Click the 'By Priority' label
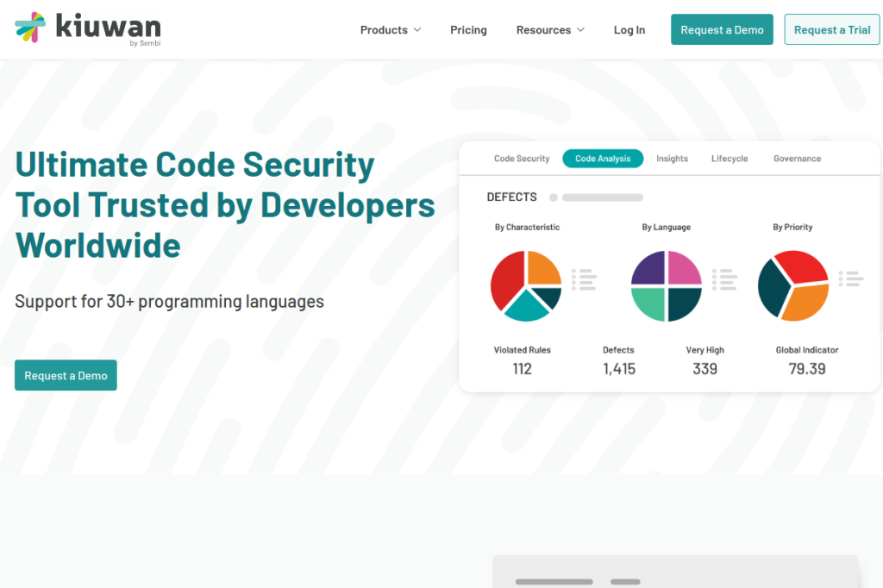This screenshot has width=883, height=588. tap(792, 227)
